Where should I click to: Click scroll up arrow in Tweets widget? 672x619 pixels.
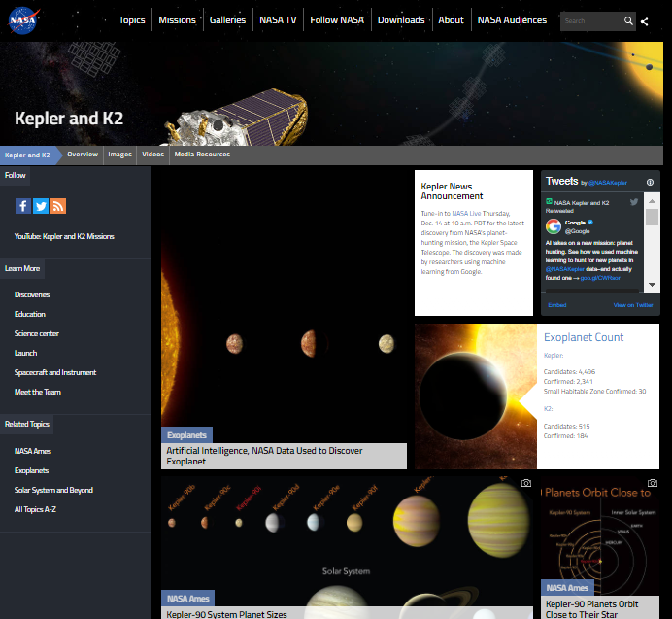[x=652, y=201]
